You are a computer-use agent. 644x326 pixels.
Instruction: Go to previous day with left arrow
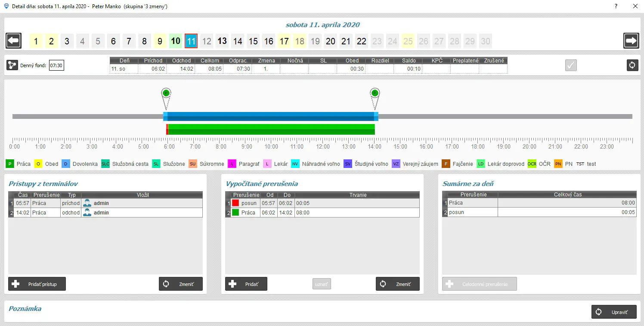(14, 41)
